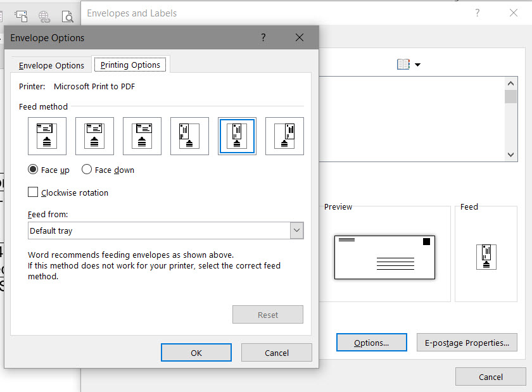This screenshot has height=392, width=532.
Task: Close the Envelope Options dialog
Action: [300, 37]
